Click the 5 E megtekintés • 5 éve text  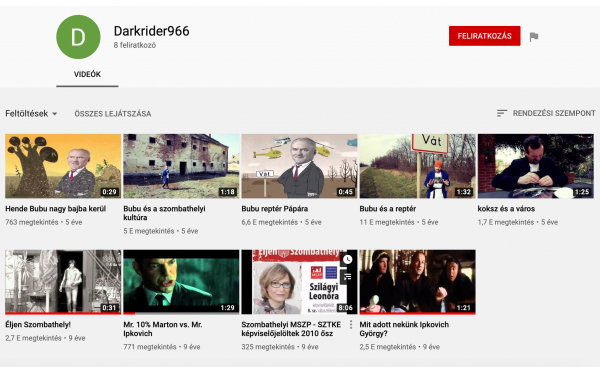(161, 231)
